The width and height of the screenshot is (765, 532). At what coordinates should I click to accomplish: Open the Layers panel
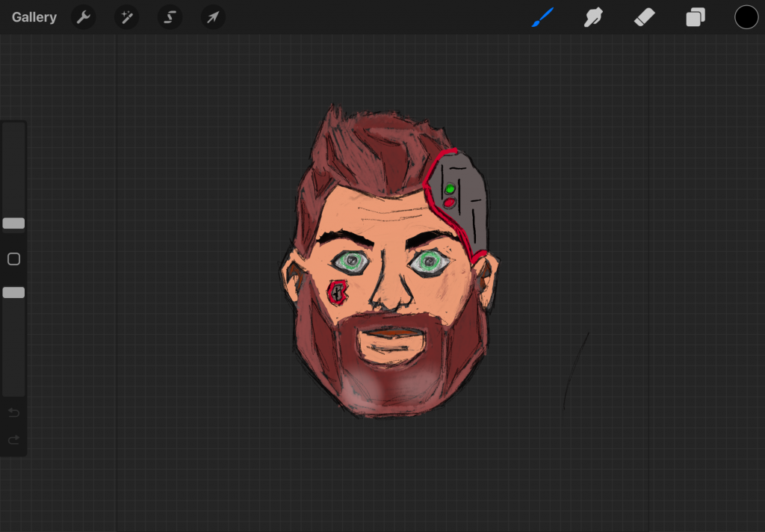click(x=696, y=17)
